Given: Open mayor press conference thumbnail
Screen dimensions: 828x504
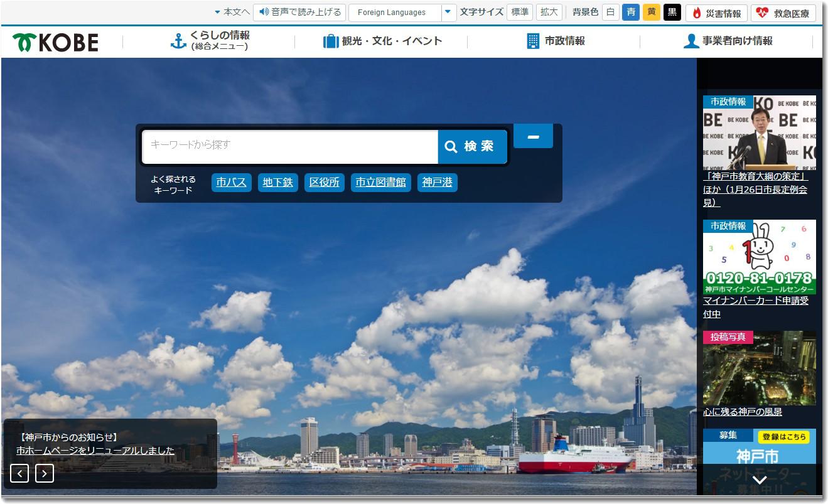Looking at the screenshot, I should tap(760, 133).
